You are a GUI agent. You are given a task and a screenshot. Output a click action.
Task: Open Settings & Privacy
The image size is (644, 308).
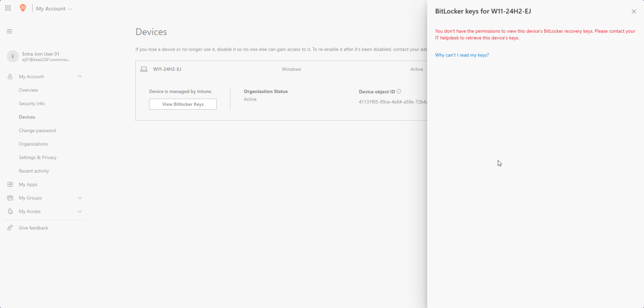coord(38,158)
